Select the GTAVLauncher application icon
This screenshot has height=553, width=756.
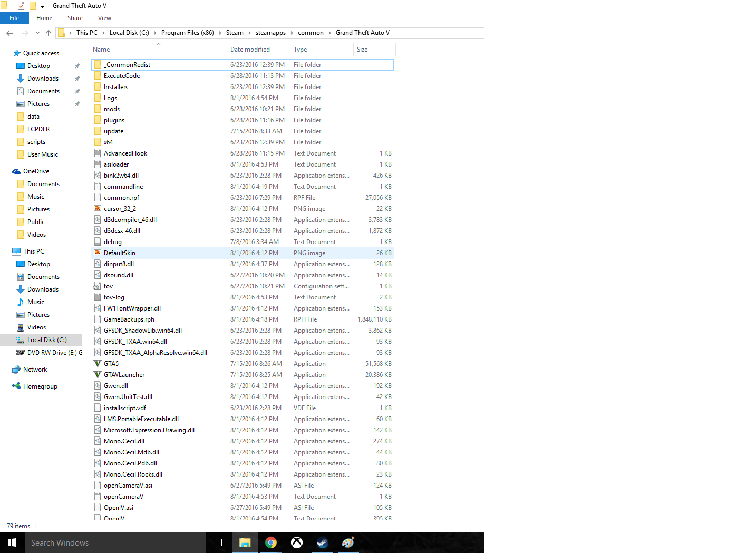coord(98,375)
